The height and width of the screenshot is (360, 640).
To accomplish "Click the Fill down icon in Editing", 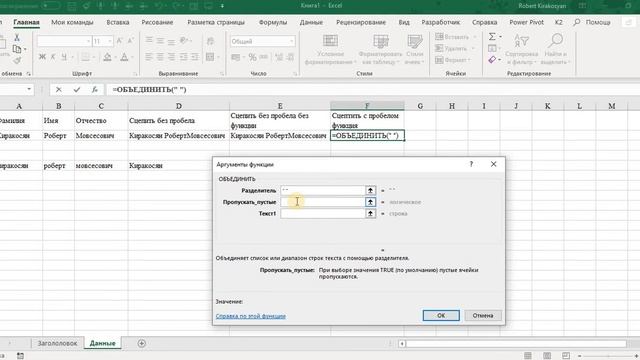I will (x=492, y=48).
